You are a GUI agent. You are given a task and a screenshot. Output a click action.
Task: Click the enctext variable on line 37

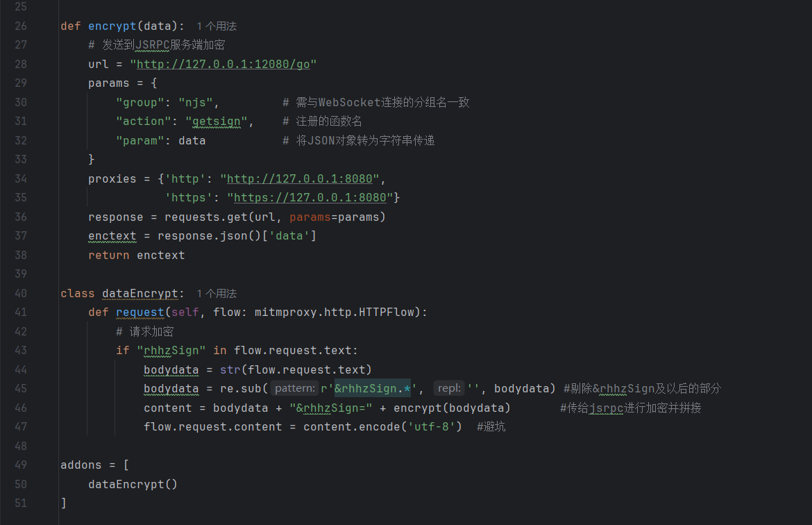(112, 236)
